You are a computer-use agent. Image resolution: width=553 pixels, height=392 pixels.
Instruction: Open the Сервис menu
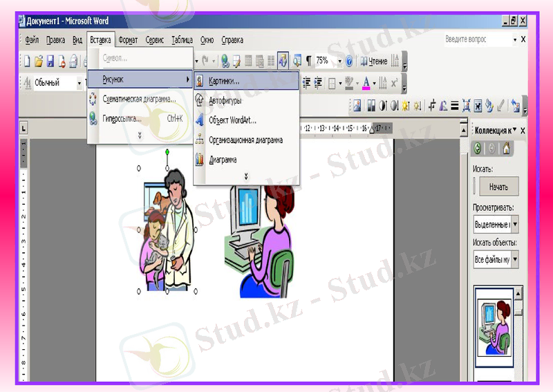pyautogui.click(x=154, y=40)
